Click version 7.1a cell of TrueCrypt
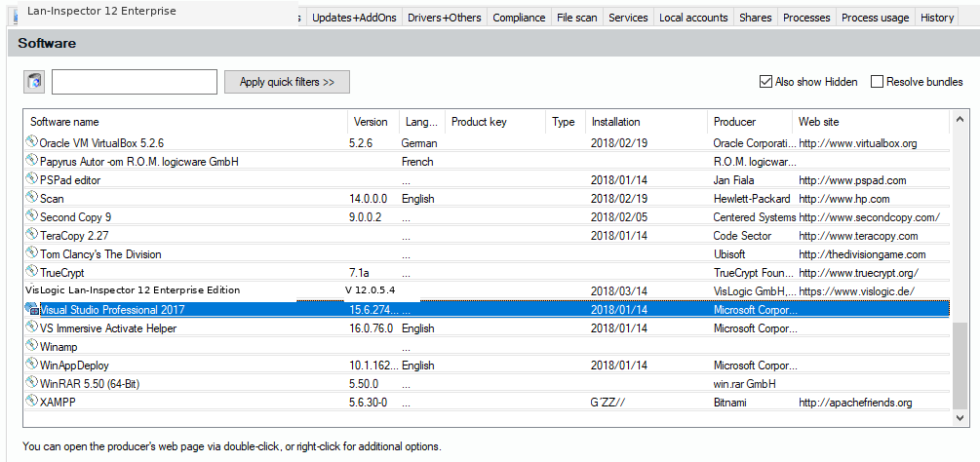Image resolution: width=980 pixels, height=462 pixels. (x=361, y=273)
